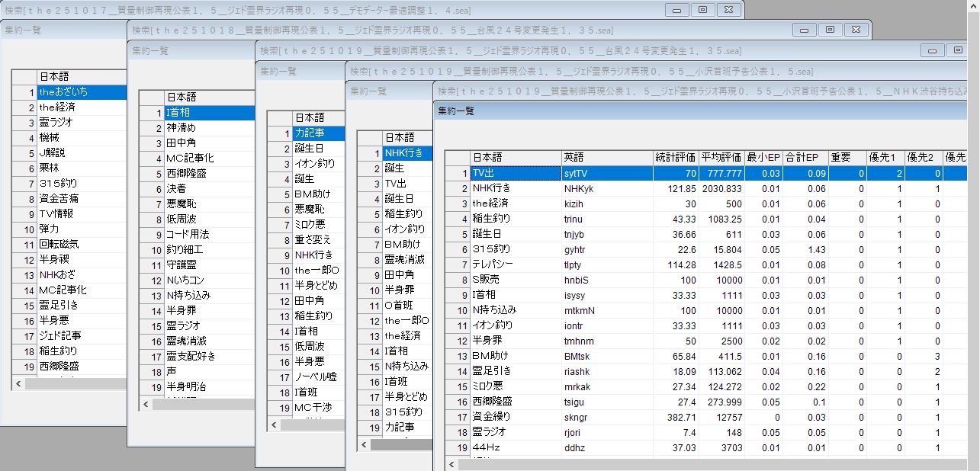Minimize the the251018 search window

804,30
